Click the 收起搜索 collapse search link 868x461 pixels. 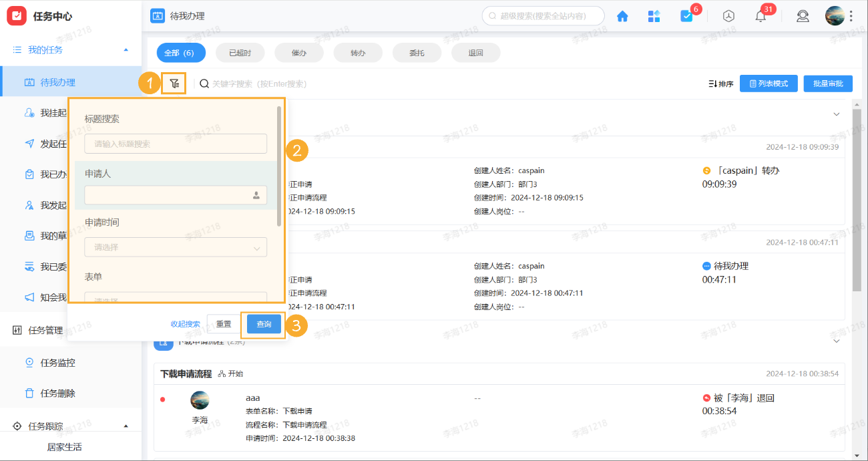click(186, 323)
